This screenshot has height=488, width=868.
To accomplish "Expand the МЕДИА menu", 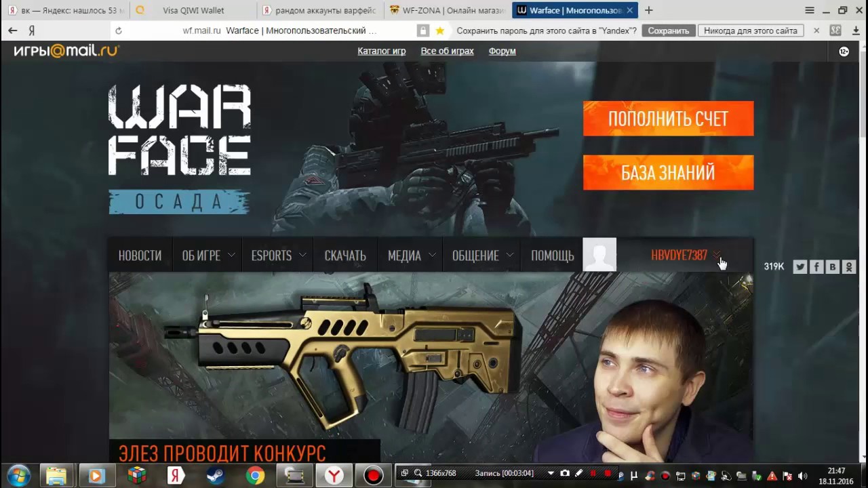I will click(410, 256).
